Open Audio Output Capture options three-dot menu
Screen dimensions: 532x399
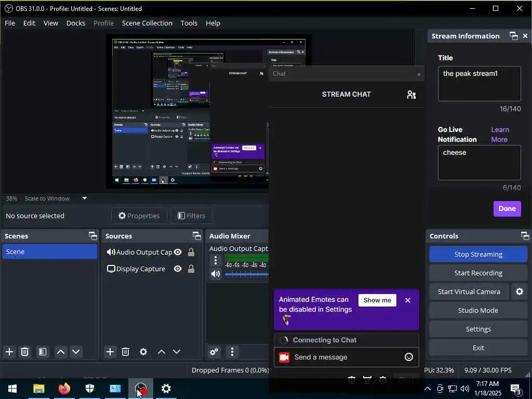click(x=216, y=261)
